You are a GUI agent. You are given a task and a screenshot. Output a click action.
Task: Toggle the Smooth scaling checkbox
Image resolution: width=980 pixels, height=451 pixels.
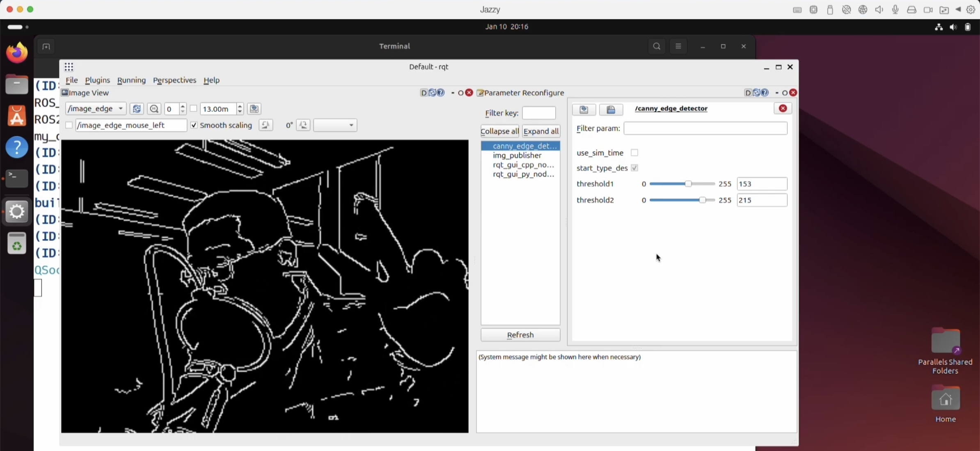coord(194,125)
